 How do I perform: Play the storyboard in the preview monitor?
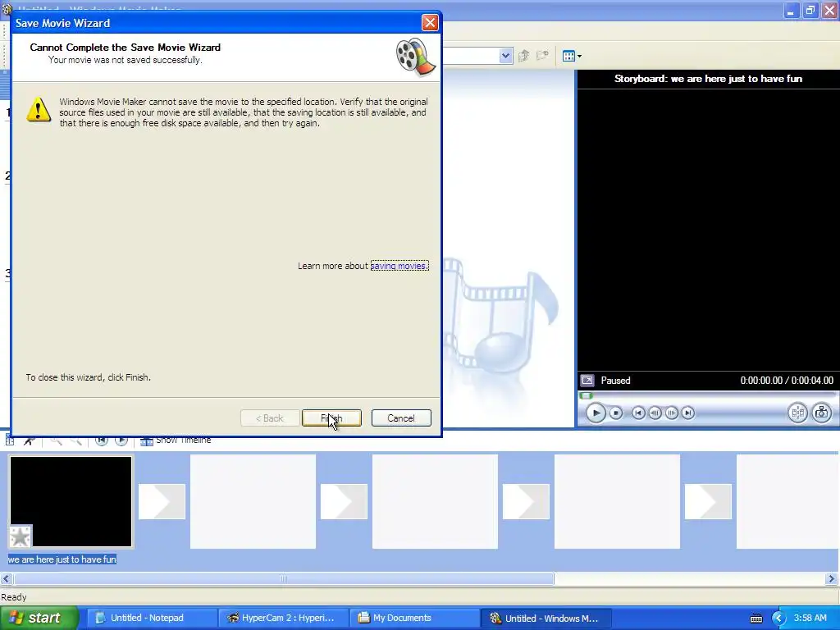pyautogui.click(x=596, y=413)
